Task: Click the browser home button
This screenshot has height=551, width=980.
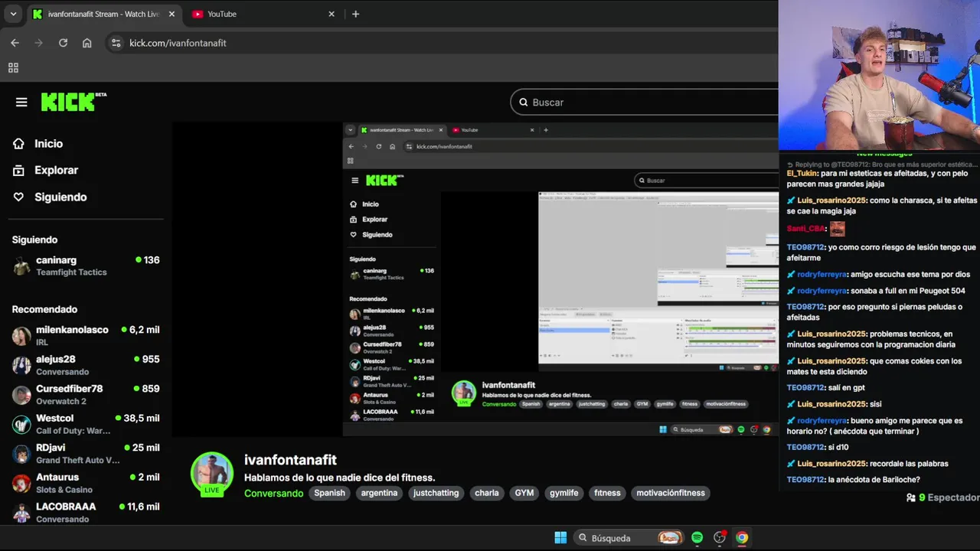Action: pyautogui.click(x=87, y=43)
